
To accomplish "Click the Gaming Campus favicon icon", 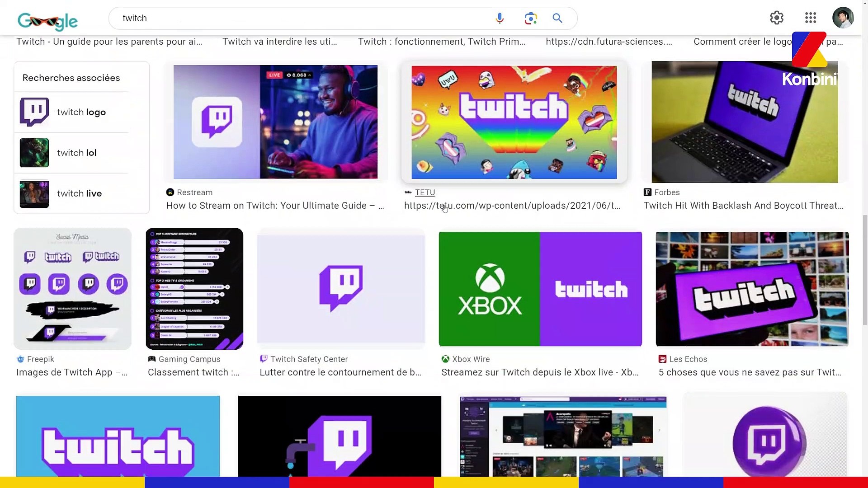I will 152,359.
